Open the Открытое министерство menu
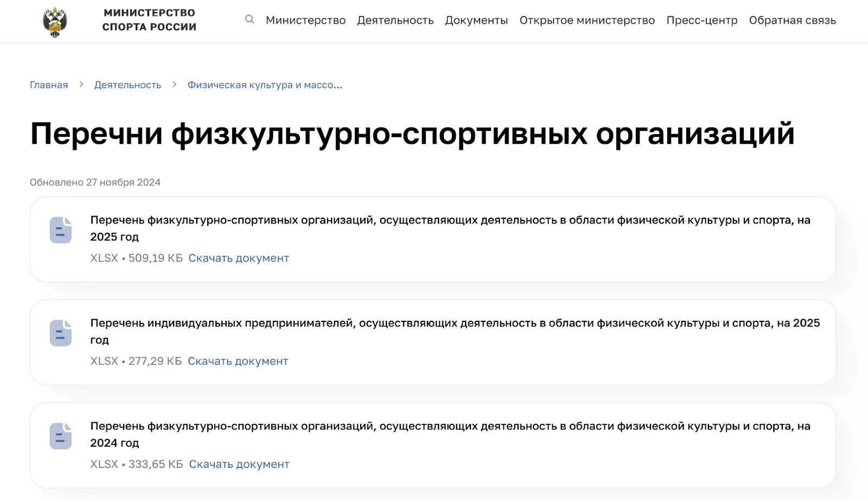868x501 pixels. pyautogui.click(x=587, y=20)
